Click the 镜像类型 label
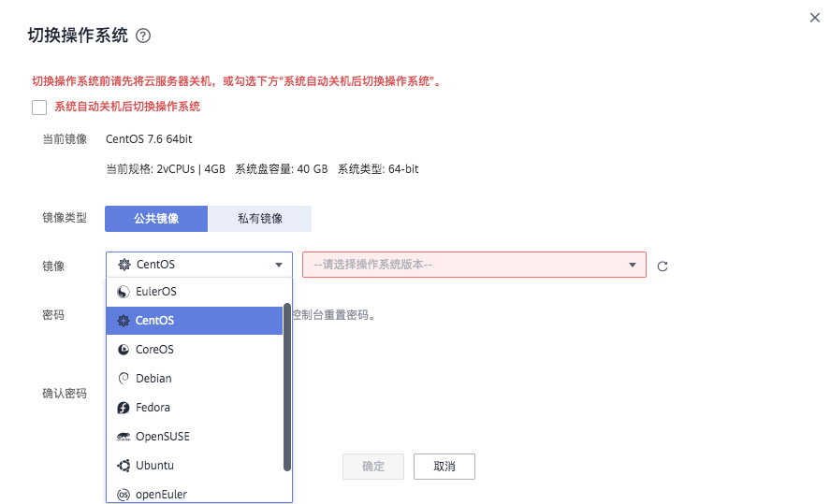Viewport: 830px width, 504px height. click(65, 218)
